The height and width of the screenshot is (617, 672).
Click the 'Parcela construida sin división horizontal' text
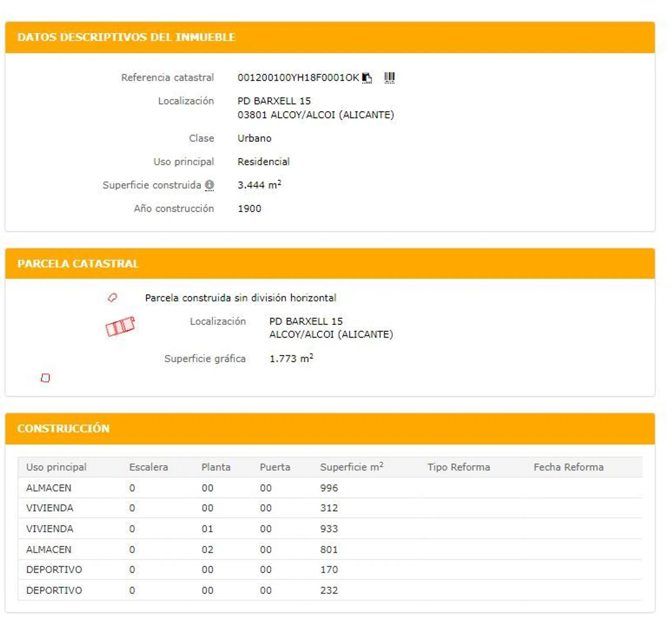[x=240, y=298]
